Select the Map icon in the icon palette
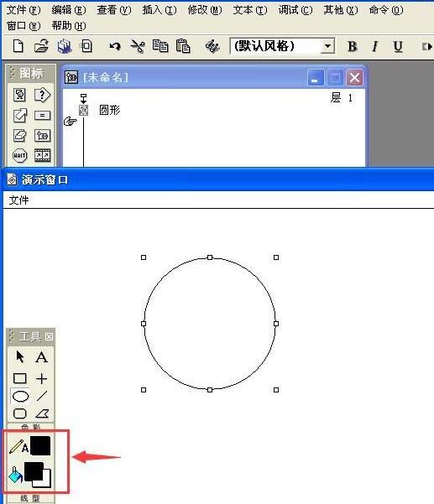Image resolution: width=434 pixels, height=504 pixels. [x=42, y=135]
